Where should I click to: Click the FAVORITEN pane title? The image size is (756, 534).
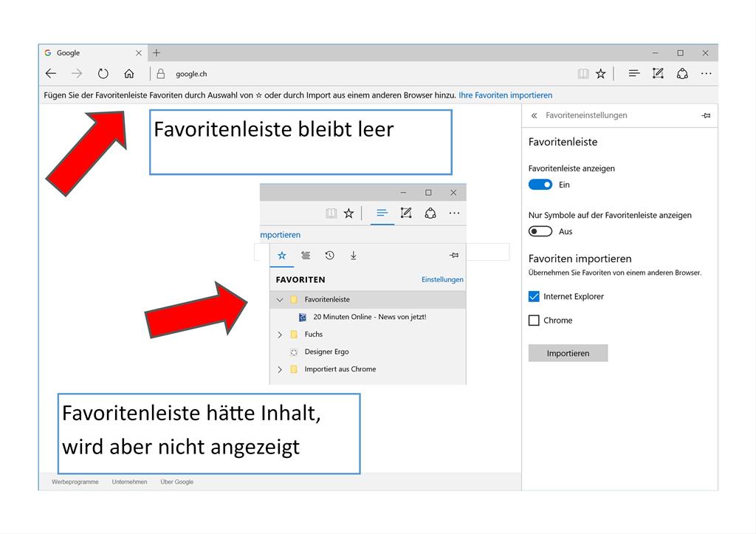pos(300,280)
